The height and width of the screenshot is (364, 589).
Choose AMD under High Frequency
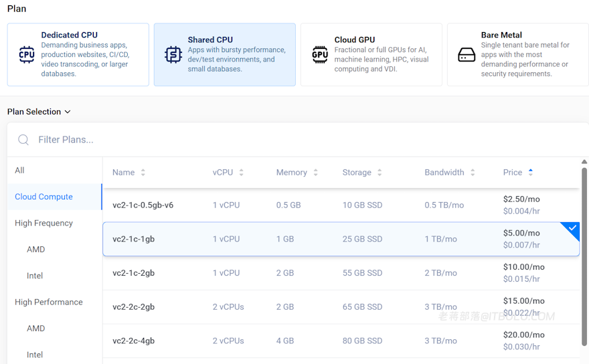[35, 250]
